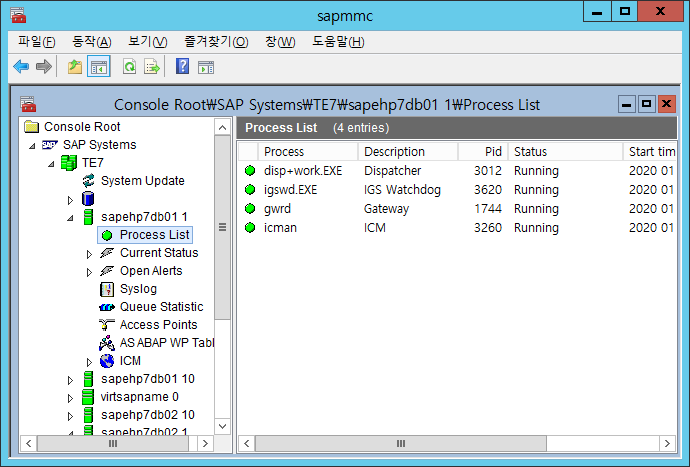Screen dimensions: 690x467
Task: Click the Refresh toolbar icon
Action: (x=129, y=67)
